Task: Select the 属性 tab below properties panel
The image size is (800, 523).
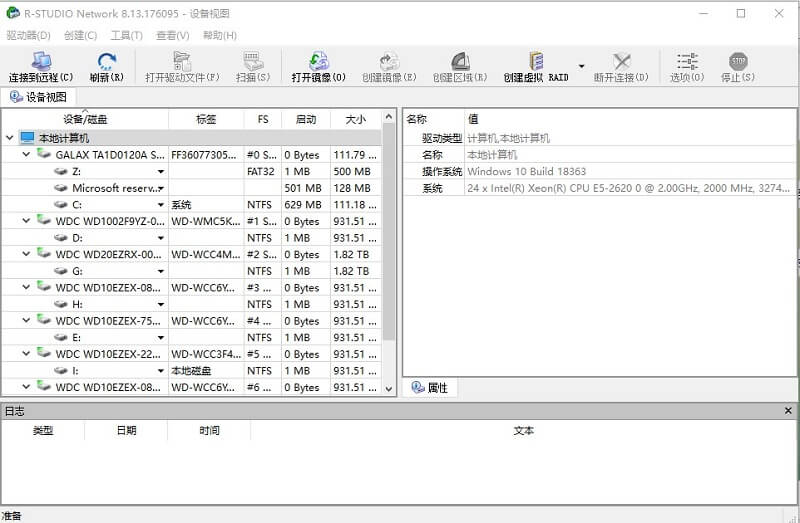Action: (x=430, y=388)
